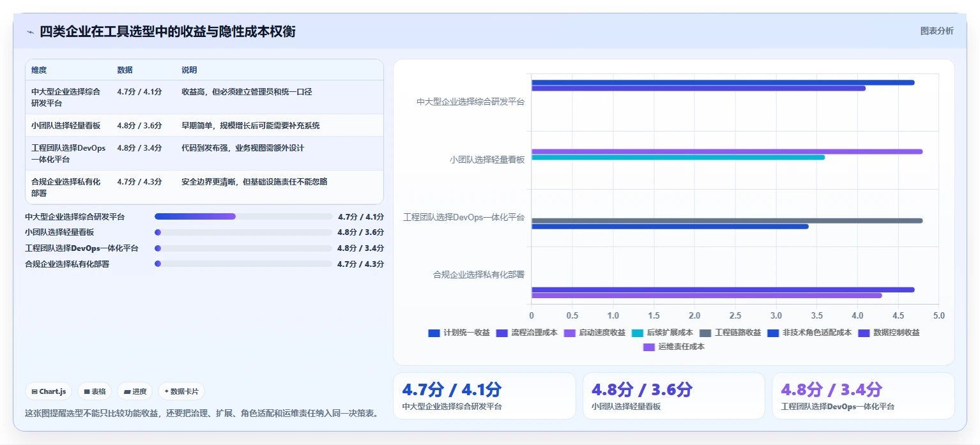Click y-axis label 中大型企业选择综合研发平台
Viewport: 980px width, 445px height.
coord(470,102)
